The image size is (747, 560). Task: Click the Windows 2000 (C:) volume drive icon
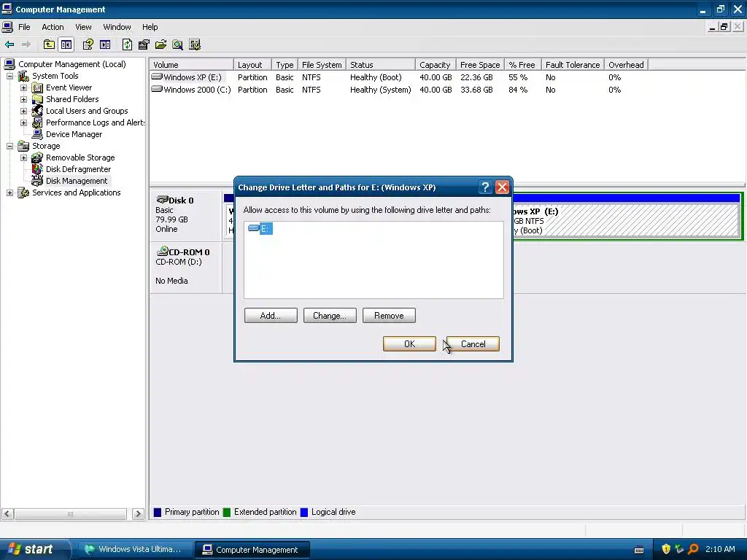157,89
